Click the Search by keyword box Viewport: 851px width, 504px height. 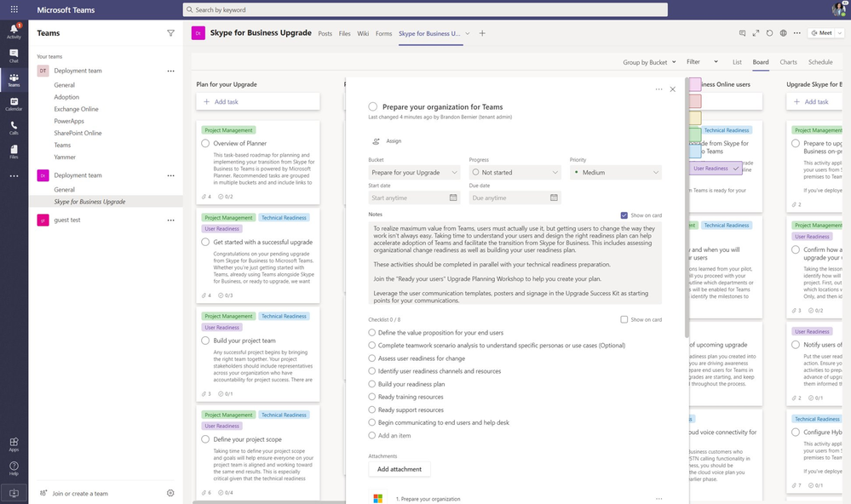click(426, 9)
